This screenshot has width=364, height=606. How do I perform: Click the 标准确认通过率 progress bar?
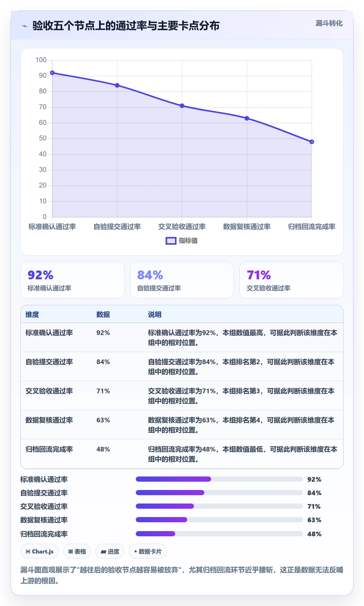[219, 479]
